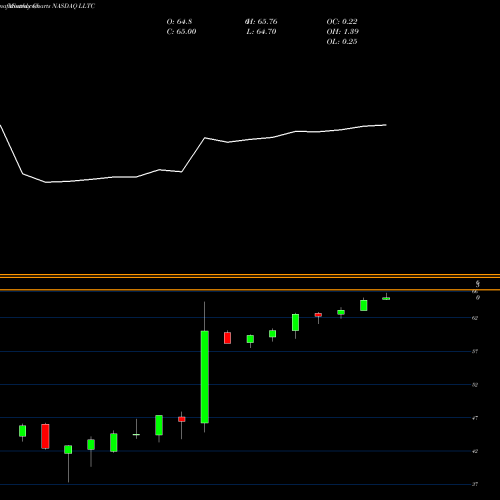The image size is (500, 500).
Task: Select the green candle with the longest lower wick
Action: [x=68, y=450]
